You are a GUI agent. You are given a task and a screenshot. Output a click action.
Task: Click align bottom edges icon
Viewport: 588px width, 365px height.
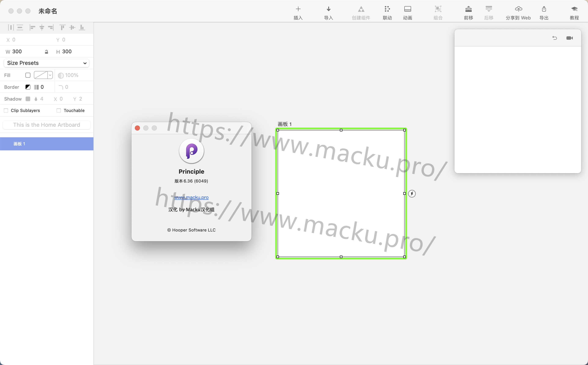pyautogui.click(x=82, y=27)
